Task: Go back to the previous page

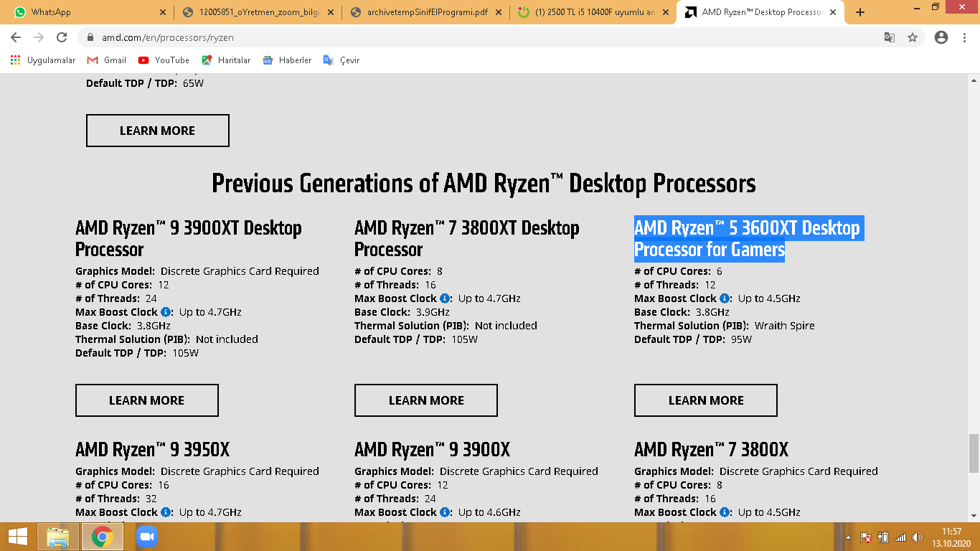Action: 16,37
